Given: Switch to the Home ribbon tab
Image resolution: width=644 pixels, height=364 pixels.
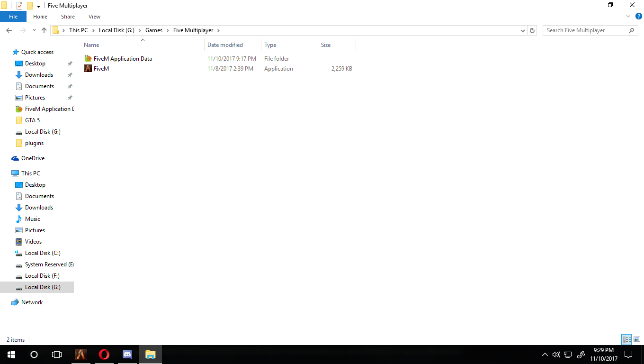Looking at the screenshot, I should pos(40,17).
